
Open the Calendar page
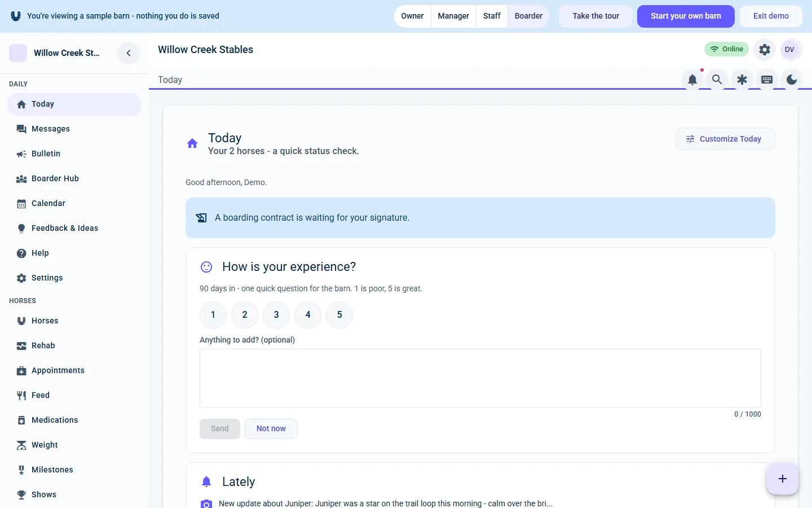(x=74, y=203)
